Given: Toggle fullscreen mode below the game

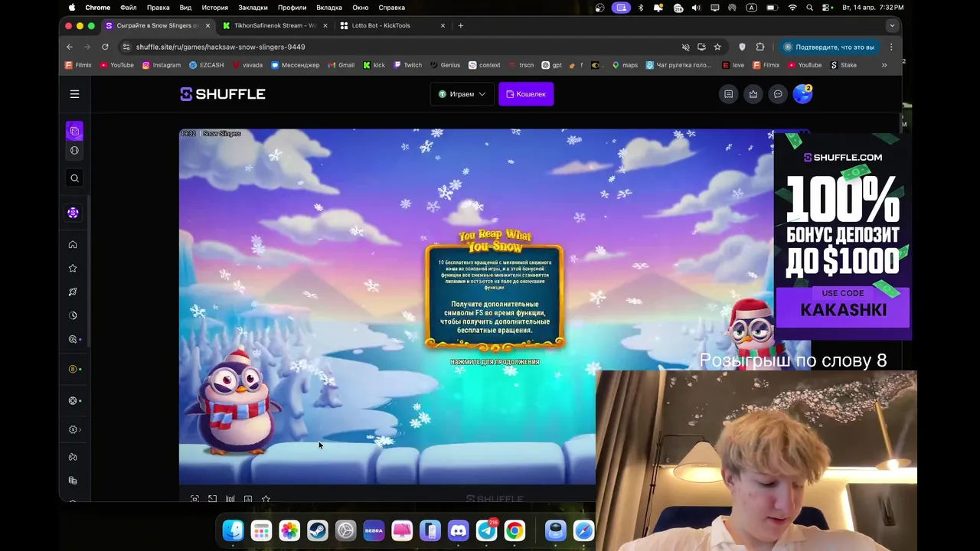Looking at the screenshot, I should [194, 499].
